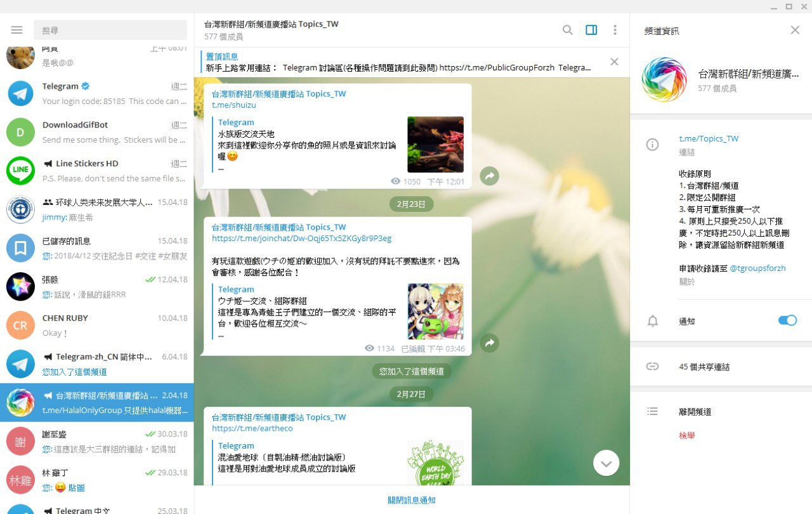Search messages in this channel
Viewport: 812px width, 514px height.
click(568, 30)
